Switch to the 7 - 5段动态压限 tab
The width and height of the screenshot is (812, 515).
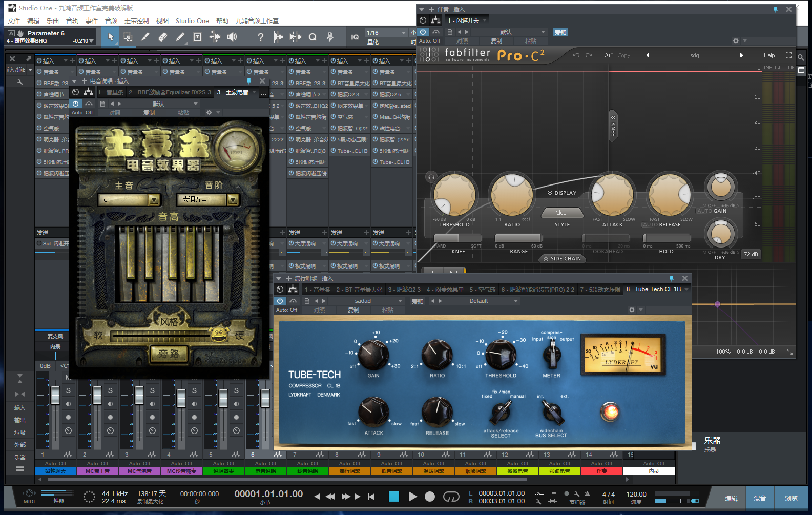[x=600, y=290]
